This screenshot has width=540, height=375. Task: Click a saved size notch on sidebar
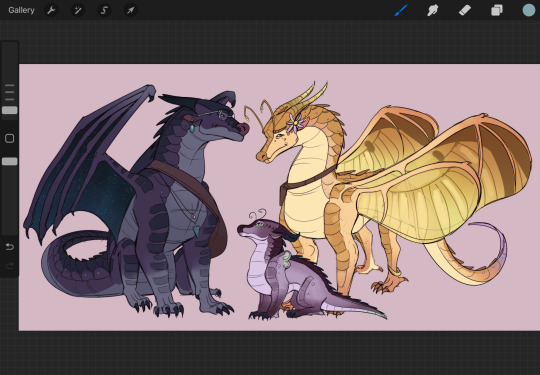[10, 92]
